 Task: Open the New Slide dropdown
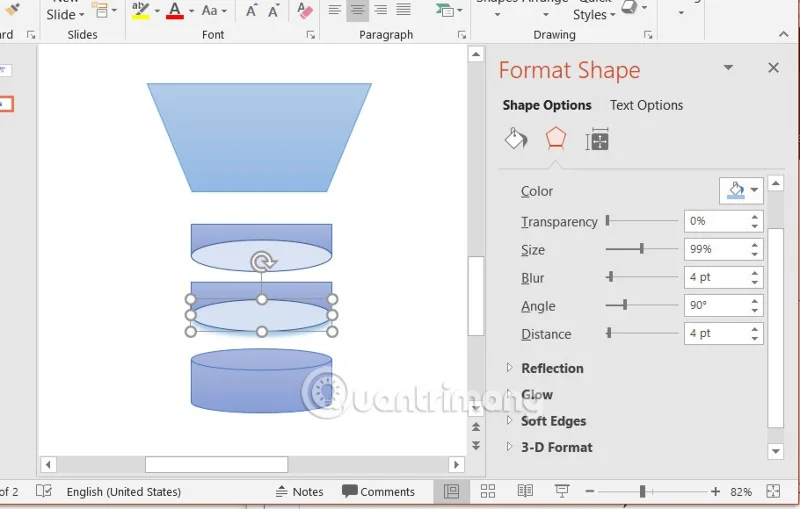click(65, 14)
